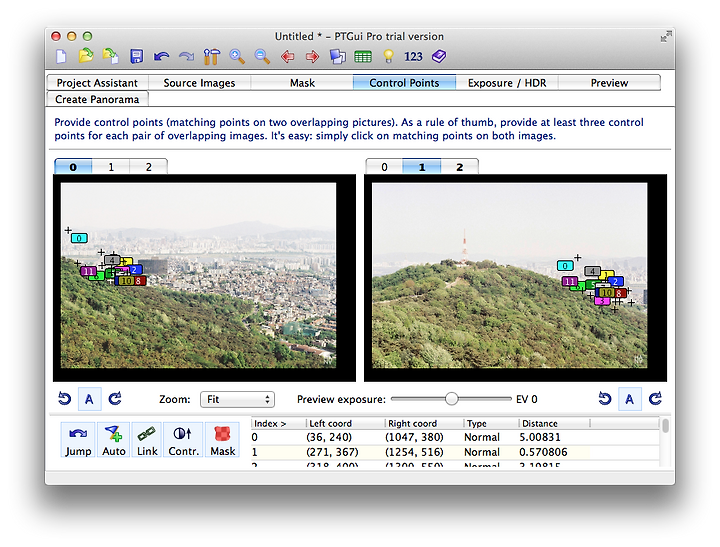720x547 pixels.
Task: Switch to the Source Images tab
Action: click(199, 83)
